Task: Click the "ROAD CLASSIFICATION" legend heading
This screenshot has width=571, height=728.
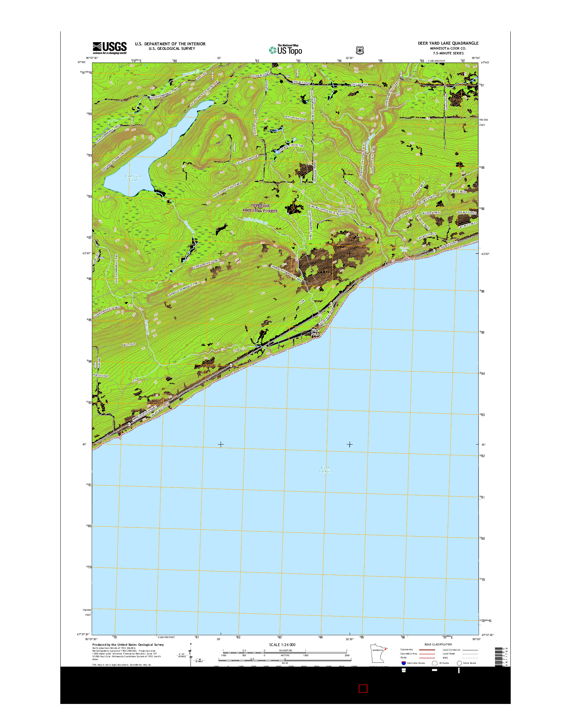Action: [x=438, y=644]
